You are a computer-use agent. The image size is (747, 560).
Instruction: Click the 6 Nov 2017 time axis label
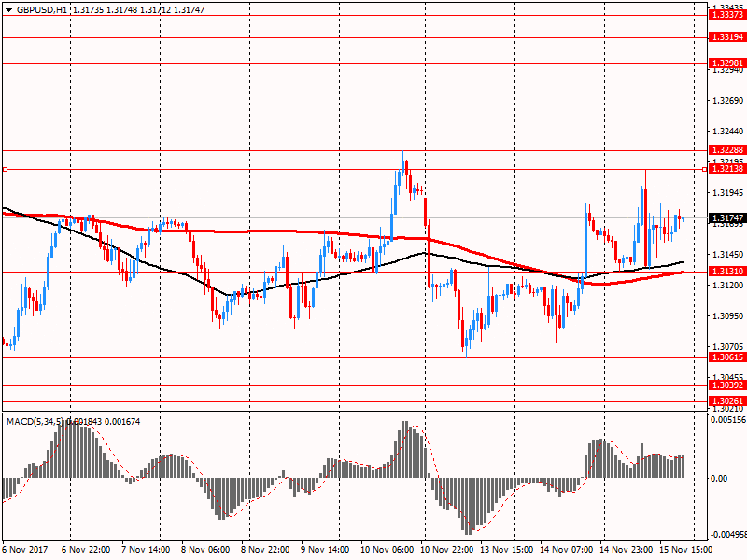pyautogui.click(x=25, y=550)
